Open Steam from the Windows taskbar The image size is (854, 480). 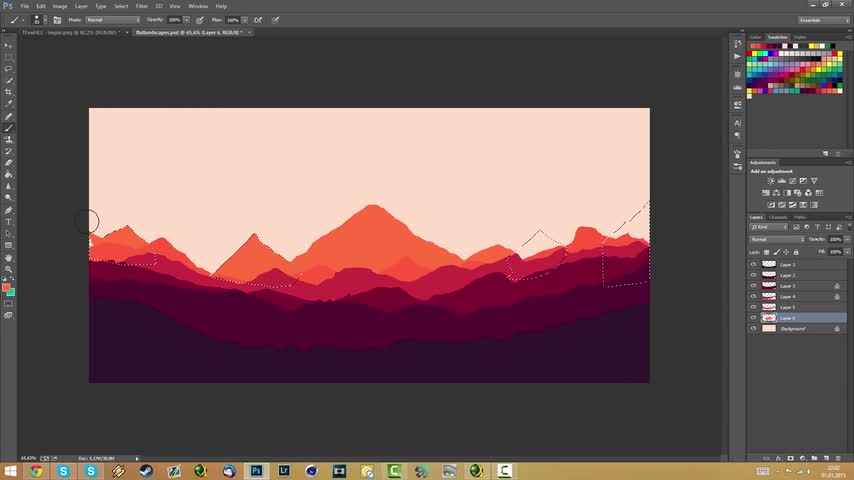[146, 471]
